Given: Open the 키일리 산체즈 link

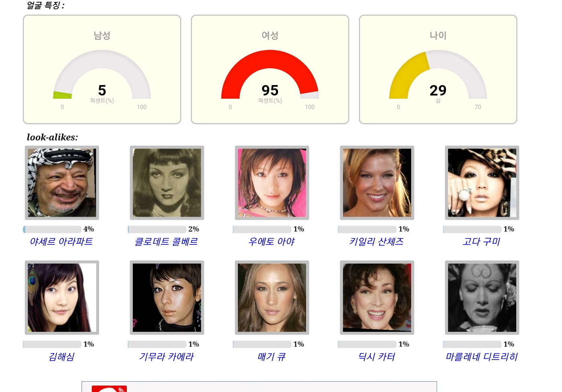Looking at the screenshot, I should (x=376, y=242).
